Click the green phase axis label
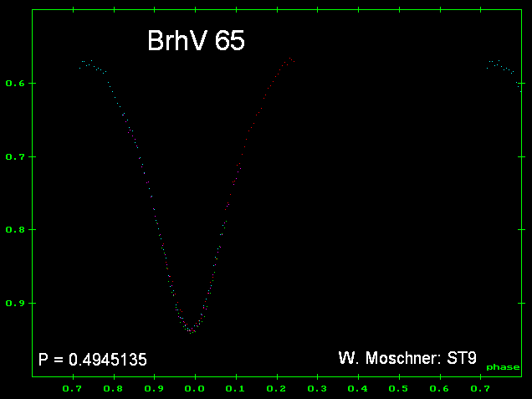The width and height of the screenshot is (532, 399). tap(503, 367)
